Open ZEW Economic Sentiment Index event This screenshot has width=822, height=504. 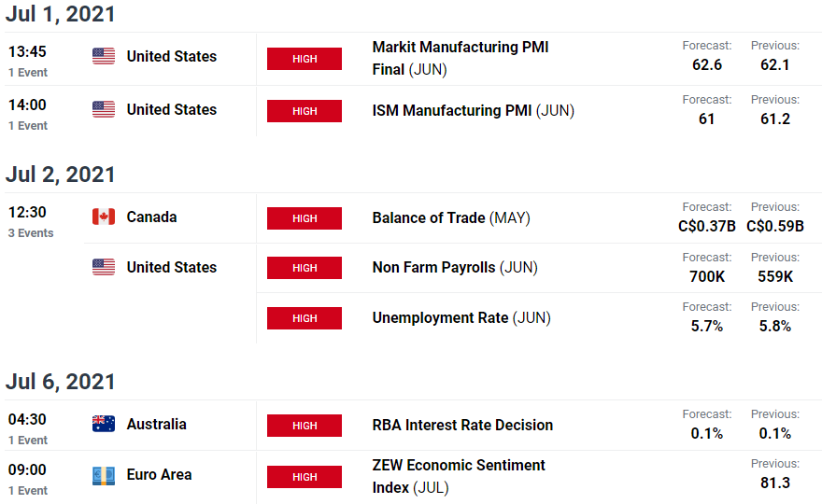[x=459, y=476]
